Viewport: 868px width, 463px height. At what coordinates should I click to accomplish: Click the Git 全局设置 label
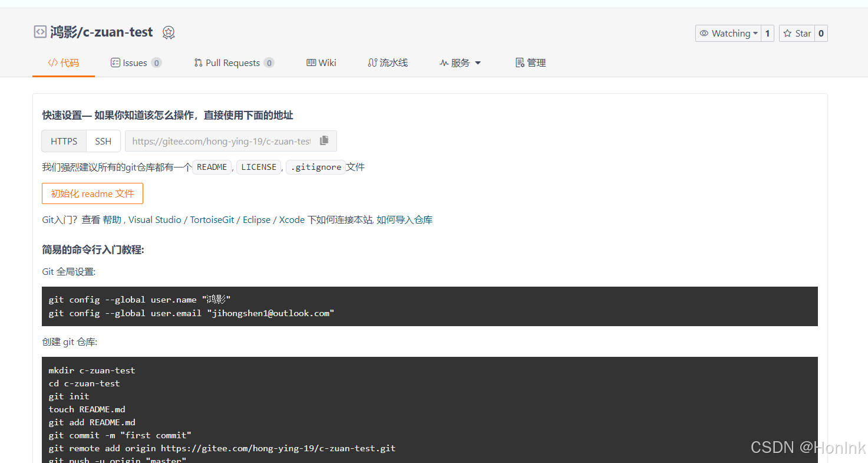point(69,272)
